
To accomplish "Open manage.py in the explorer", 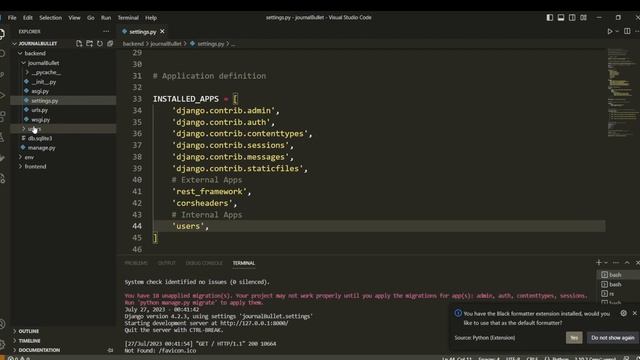I will coord(41,148).
